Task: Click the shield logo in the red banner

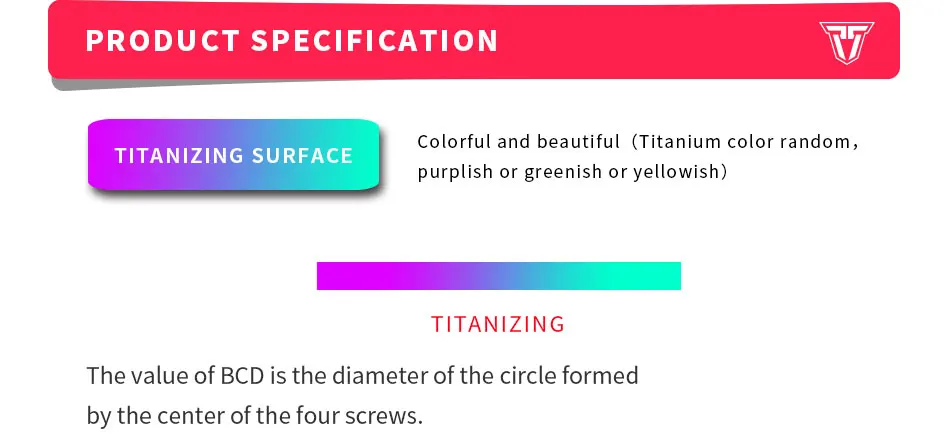Action: click(x=846, y=42)
